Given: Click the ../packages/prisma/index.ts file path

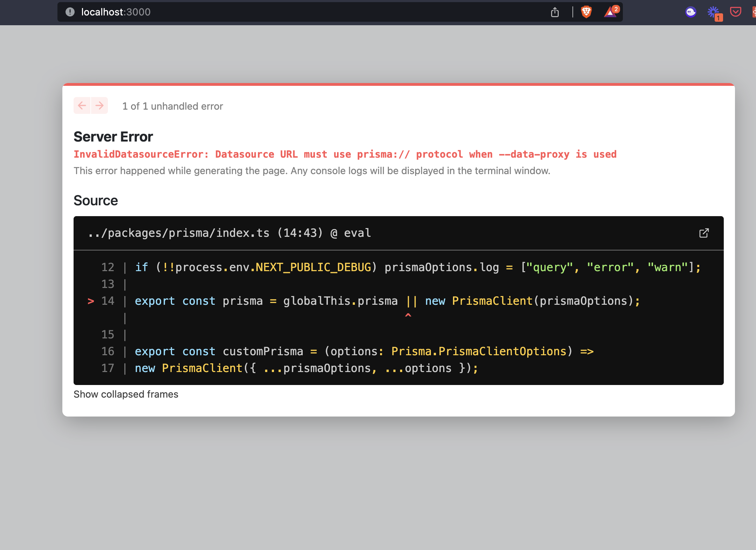Looking at the screenshot, I should coord(179,233).
